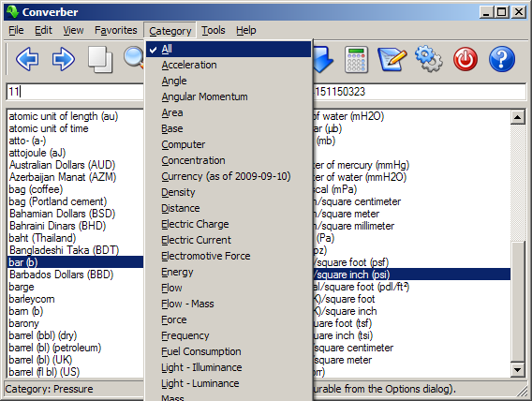Click the blue down arrow toolbar icon
This screenshot has width=532, height=401.
tap(322, 60)
